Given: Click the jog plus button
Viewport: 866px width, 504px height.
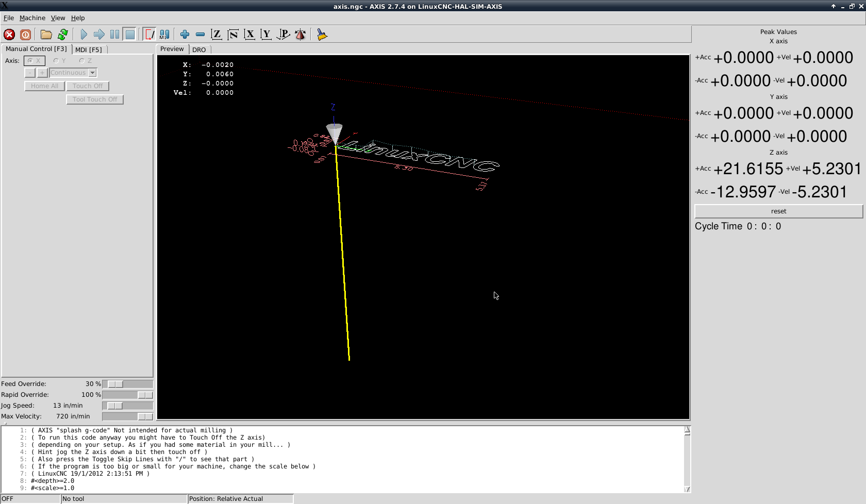Looking at the screenshot, I should 42,73.
